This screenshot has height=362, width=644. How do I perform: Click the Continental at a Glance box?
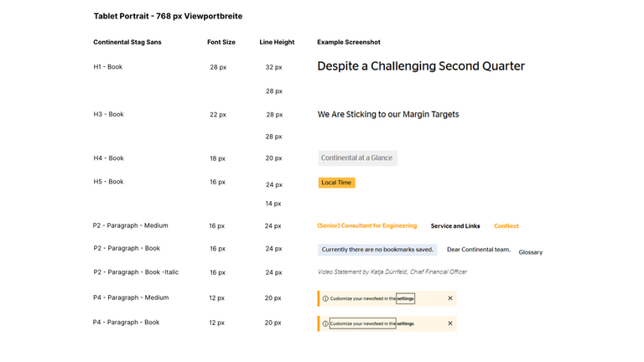pyautogui.click(x=357, y=158)
